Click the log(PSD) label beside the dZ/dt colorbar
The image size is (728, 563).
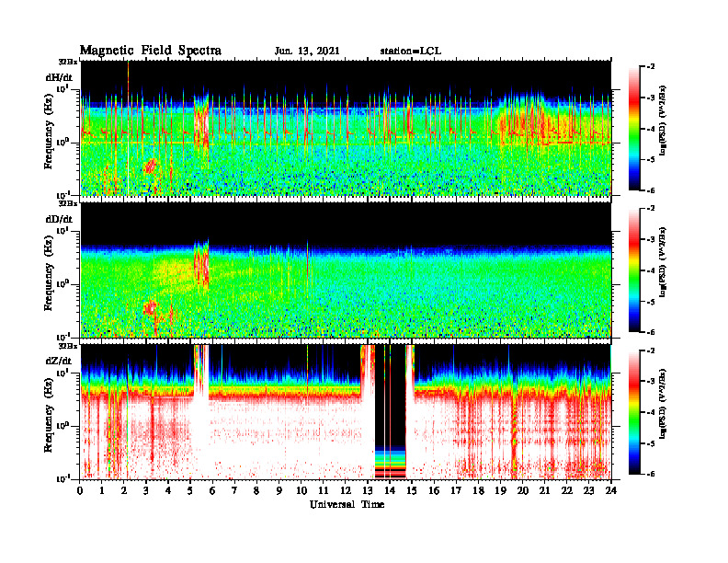(x=663, y=404)
